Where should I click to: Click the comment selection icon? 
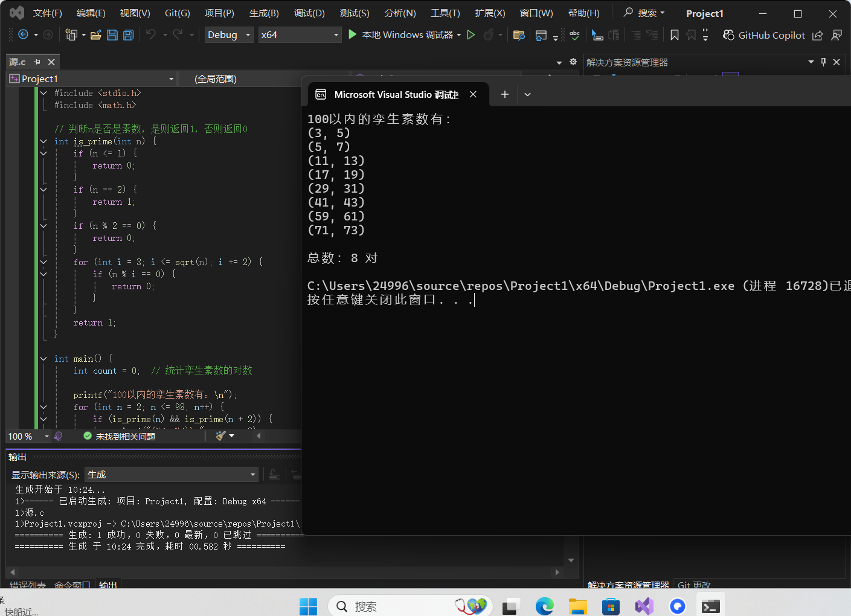(x=636, y=35)
